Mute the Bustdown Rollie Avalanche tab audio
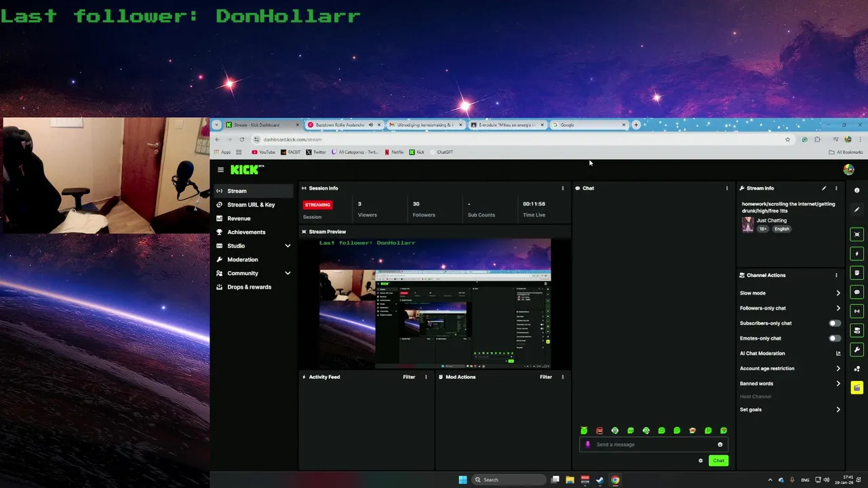The height and width of the screenshot is (488, 868). pos(370,125)
